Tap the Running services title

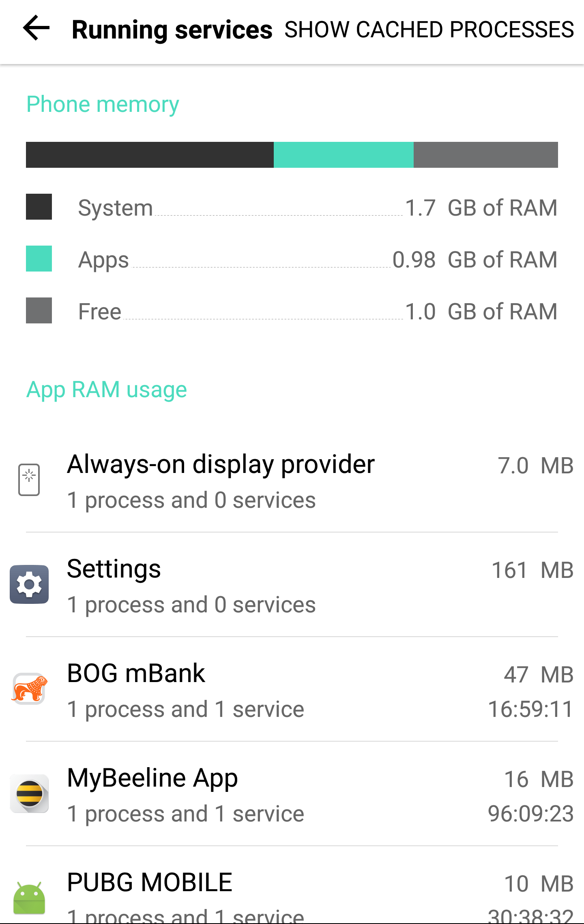pos(172,30)
